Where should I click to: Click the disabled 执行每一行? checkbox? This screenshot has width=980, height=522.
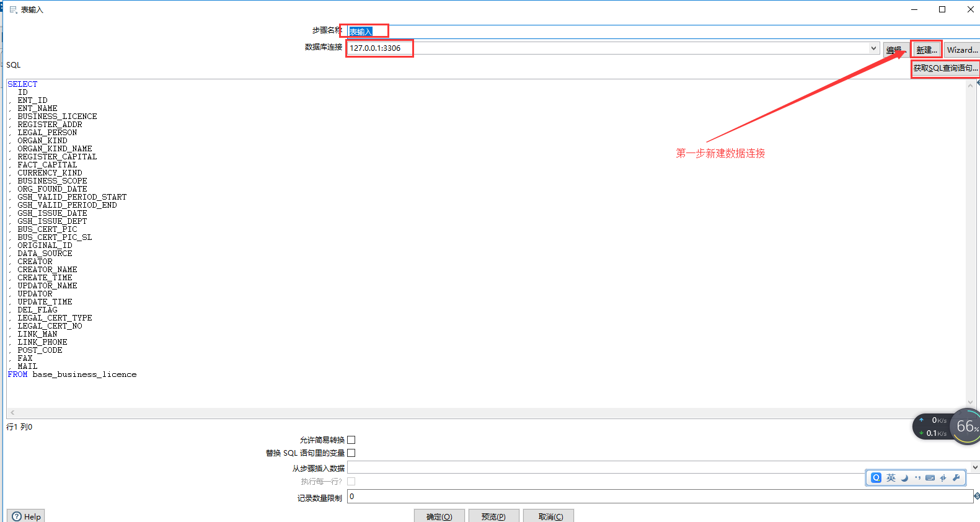pos(351,482)
